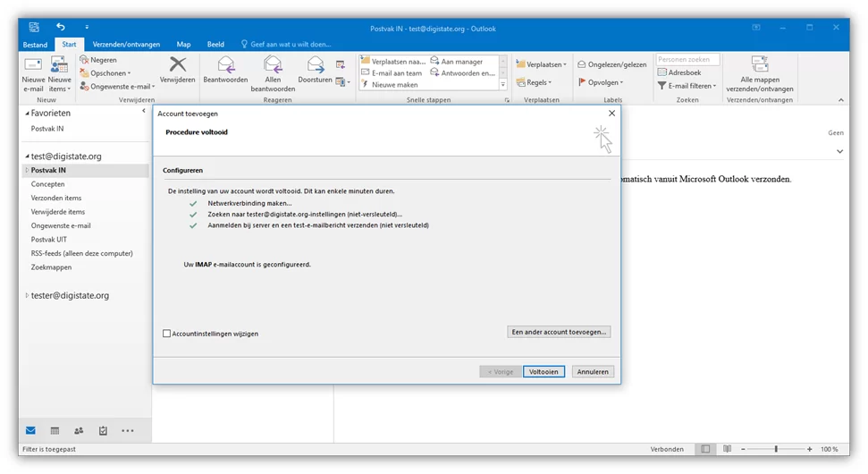Close the Account toevoegen dialog
Screen dimensions: 868x474
[611, 113]
